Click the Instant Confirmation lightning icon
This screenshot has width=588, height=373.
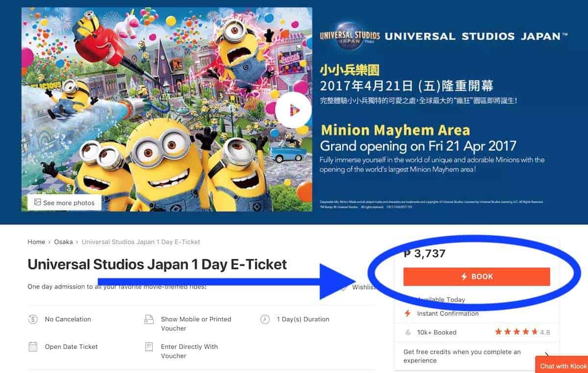point(407,313)
